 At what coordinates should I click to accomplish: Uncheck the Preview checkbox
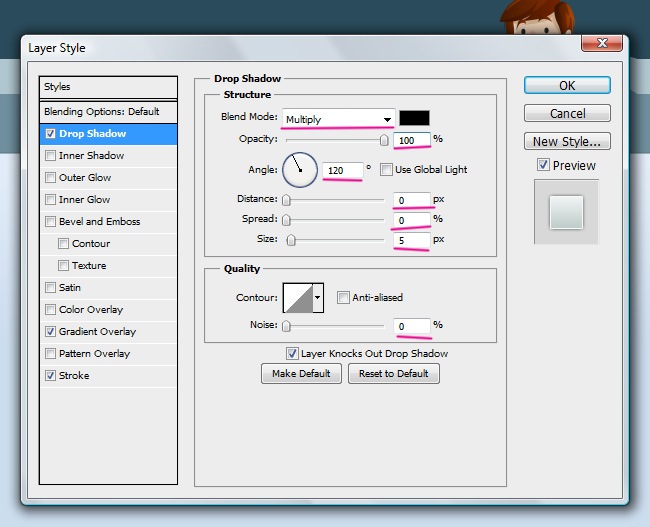[x=543, y=165]
